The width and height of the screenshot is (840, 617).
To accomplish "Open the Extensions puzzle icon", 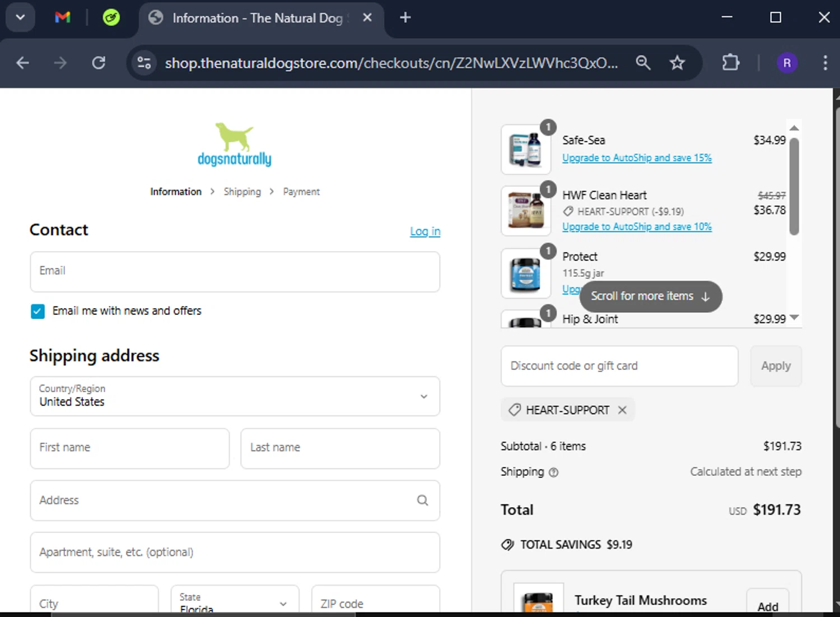I will (x=731, y=63).
